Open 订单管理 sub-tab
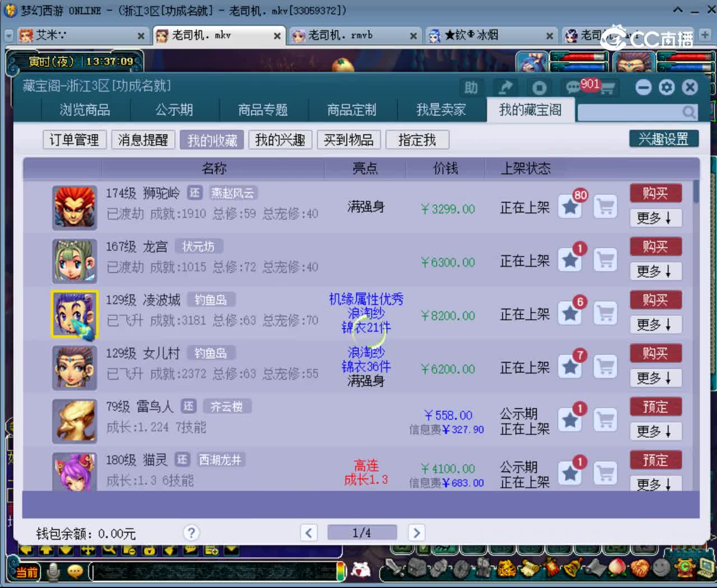The height and width of the screenshot is (588, 717). click(x=75, y=139)
